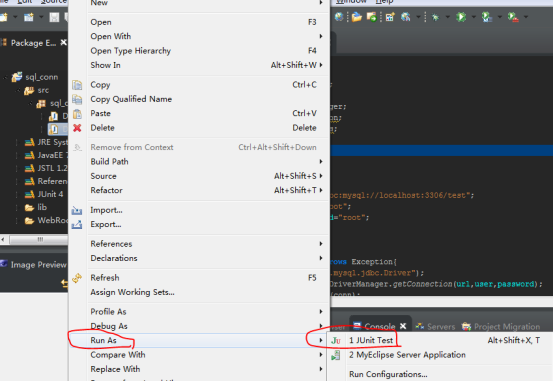554x381 pixels.
Task: Open dropdown beside second New toolbar icon
Action: pyautogui.click(x=41, y=17)
